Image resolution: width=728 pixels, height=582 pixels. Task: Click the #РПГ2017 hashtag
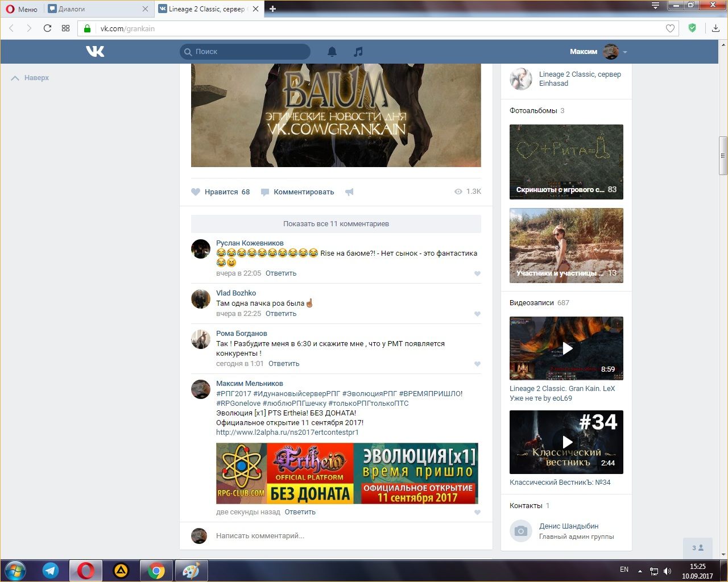click(x=233, y=394)
